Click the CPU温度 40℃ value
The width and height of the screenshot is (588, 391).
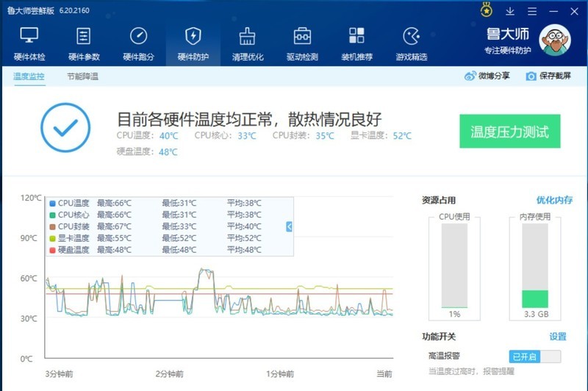[169, 136]
